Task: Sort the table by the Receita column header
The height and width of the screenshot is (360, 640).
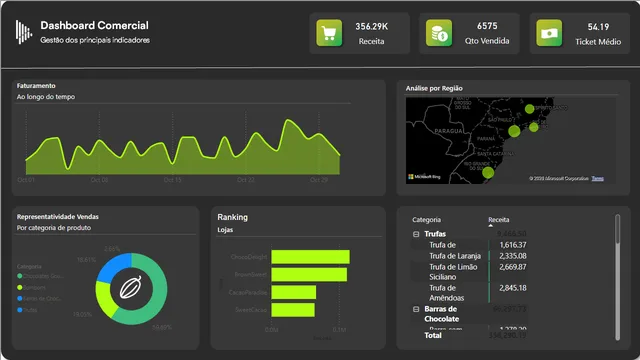Action: (x=498, y=220)
